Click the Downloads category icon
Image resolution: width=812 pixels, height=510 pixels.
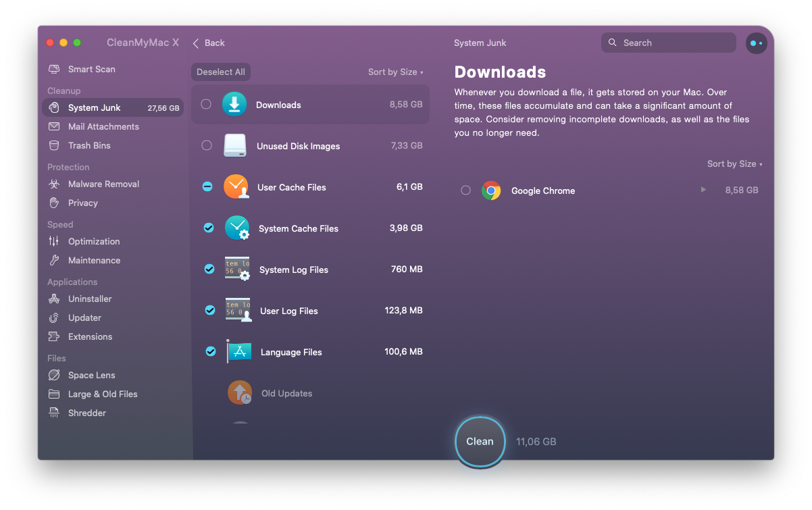(234, 105)
